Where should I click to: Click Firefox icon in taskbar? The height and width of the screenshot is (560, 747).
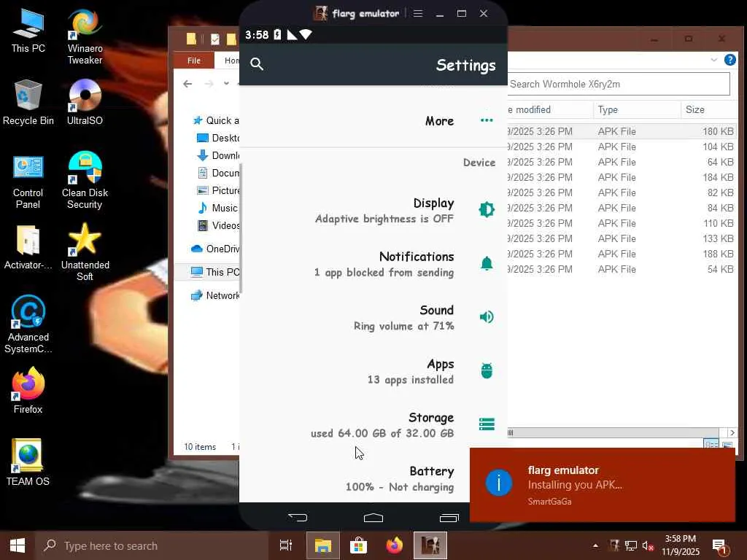394,545
